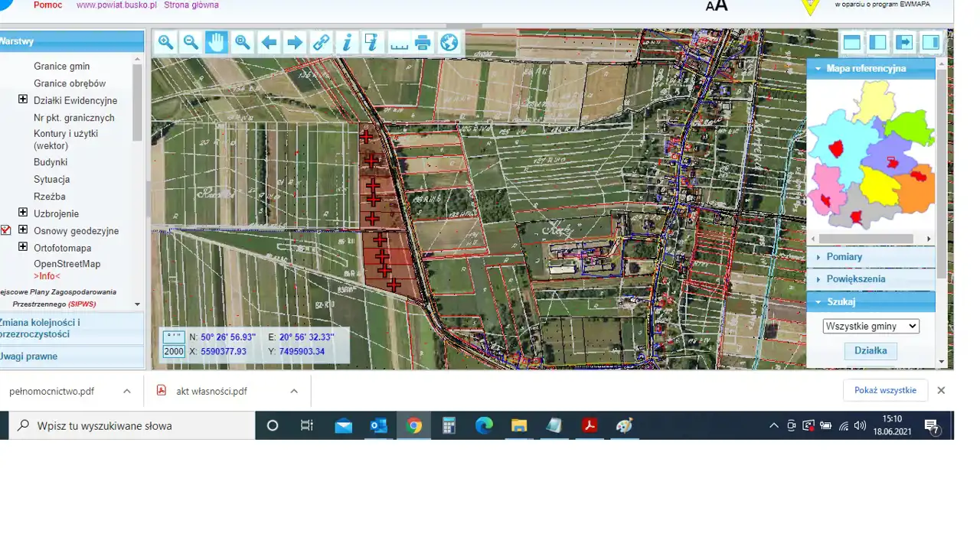Click the yellow region on reference map
Screen dimensions: 980x550
tap(880, 186)
